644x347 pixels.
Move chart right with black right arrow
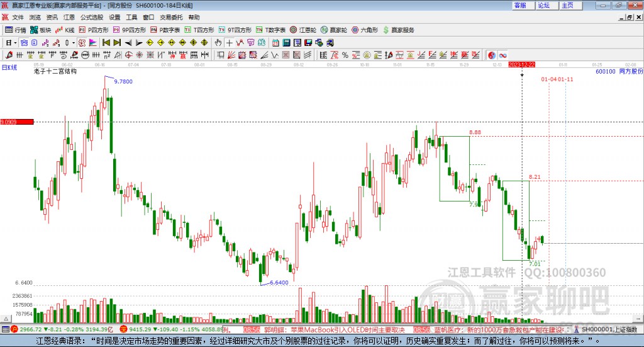tap(139, 43)
